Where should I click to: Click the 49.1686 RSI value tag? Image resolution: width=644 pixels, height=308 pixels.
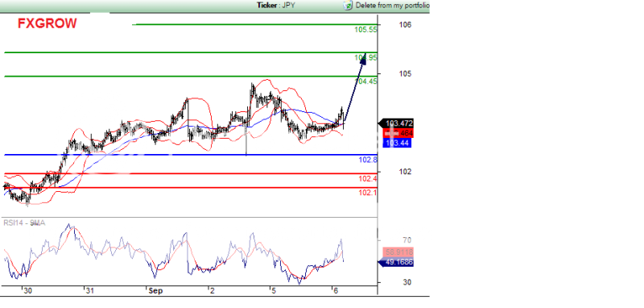pyautogui.click(x=395, y=262)
